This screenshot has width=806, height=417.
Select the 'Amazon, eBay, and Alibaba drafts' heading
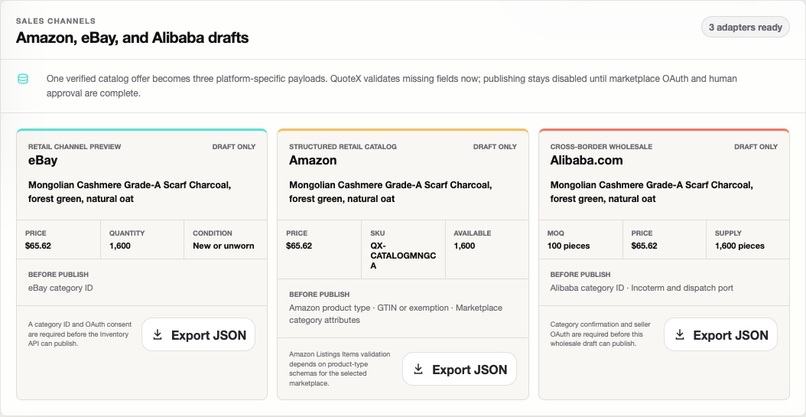(132, 38)
